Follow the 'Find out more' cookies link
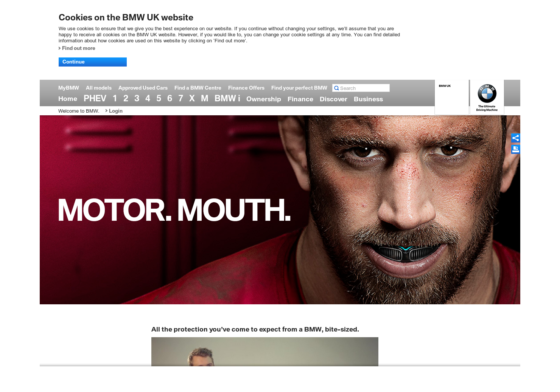Image resolution: width=560 pixels, height=392 pixels. pos(78,48)
